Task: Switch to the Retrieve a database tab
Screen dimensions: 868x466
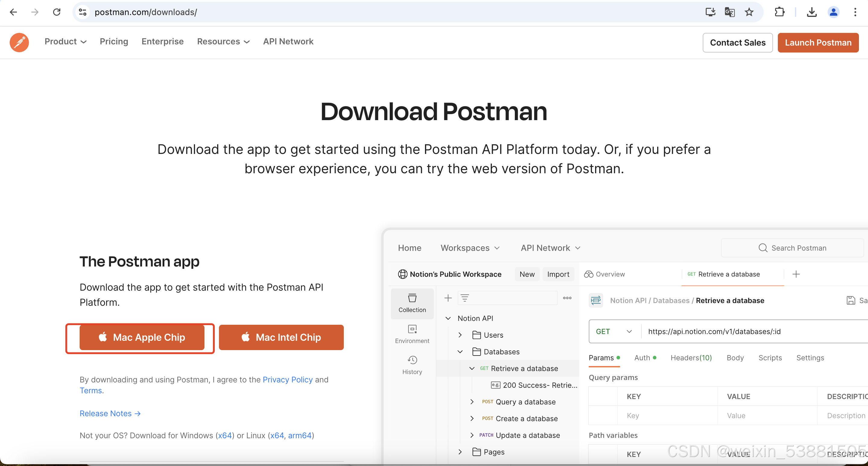Action: tap(733, 274)
